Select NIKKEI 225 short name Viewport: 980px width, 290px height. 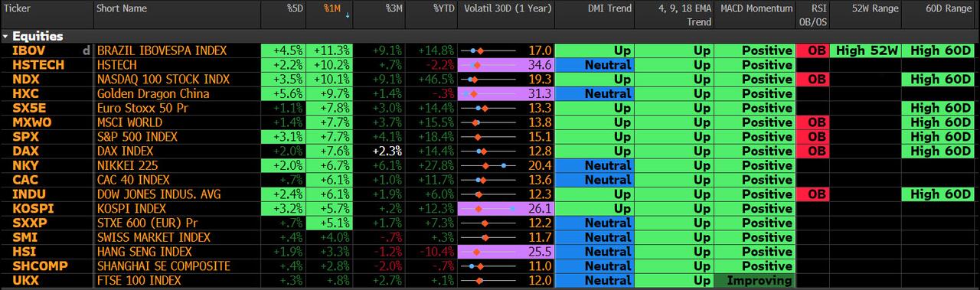coord(129,166)
